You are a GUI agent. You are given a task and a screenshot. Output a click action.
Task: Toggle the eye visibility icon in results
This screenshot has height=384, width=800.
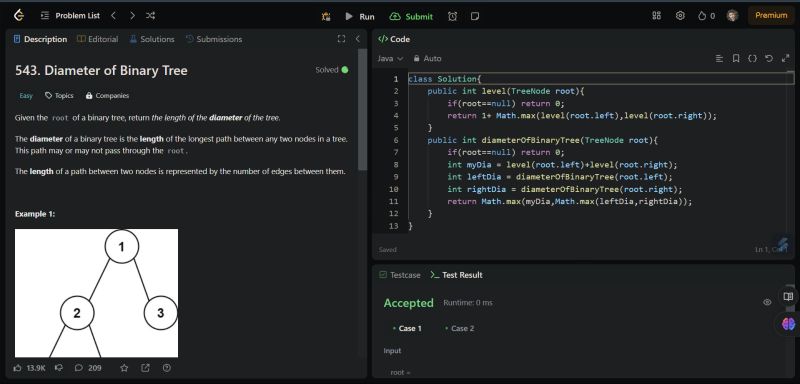767,302
